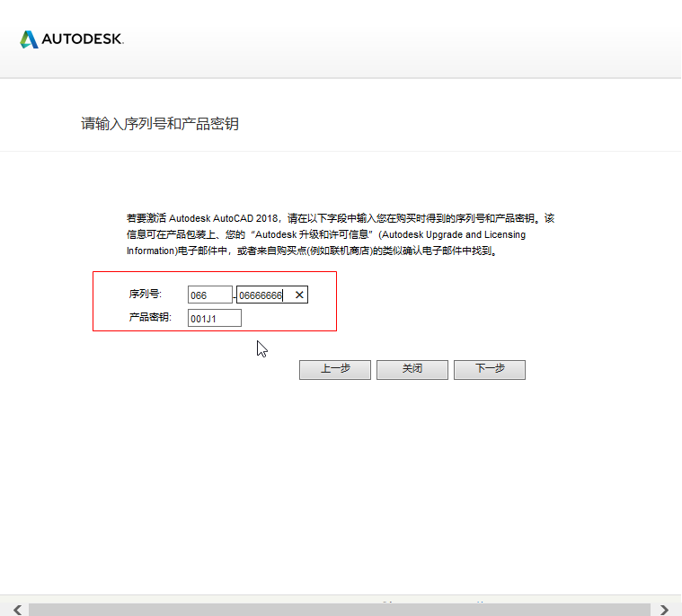This screenshot has width=682, height=616.
Task: Click the first serial number box containing 066
Action: click(210, 295)
